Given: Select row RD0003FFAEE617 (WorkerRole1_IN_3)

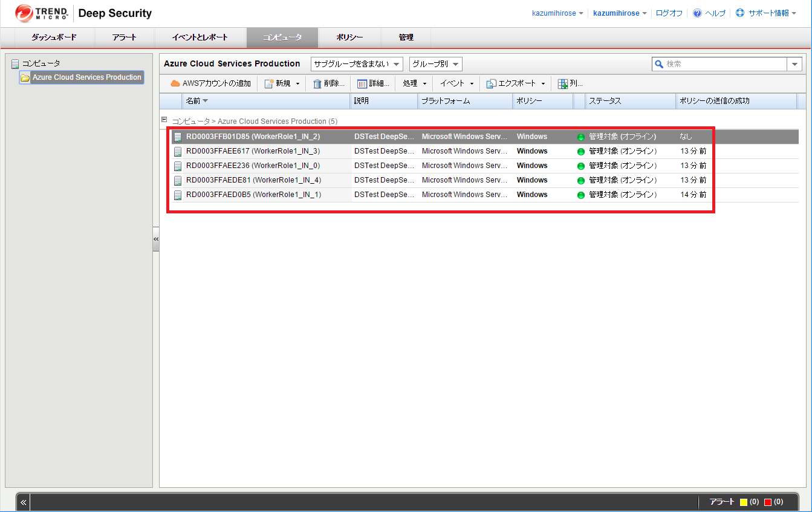Looking at the screenshot, I should coord(485,152).
